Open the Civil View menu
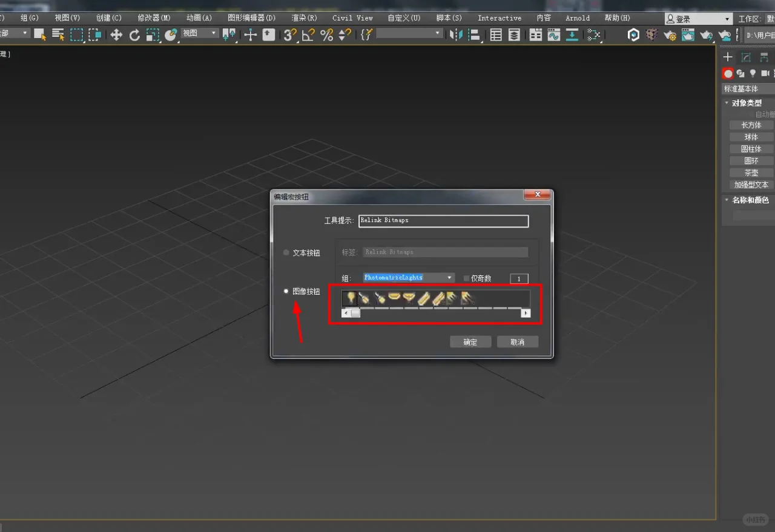The width and height of the screenshot is (775, 532). pyautogui.click(x=352, y=18)
